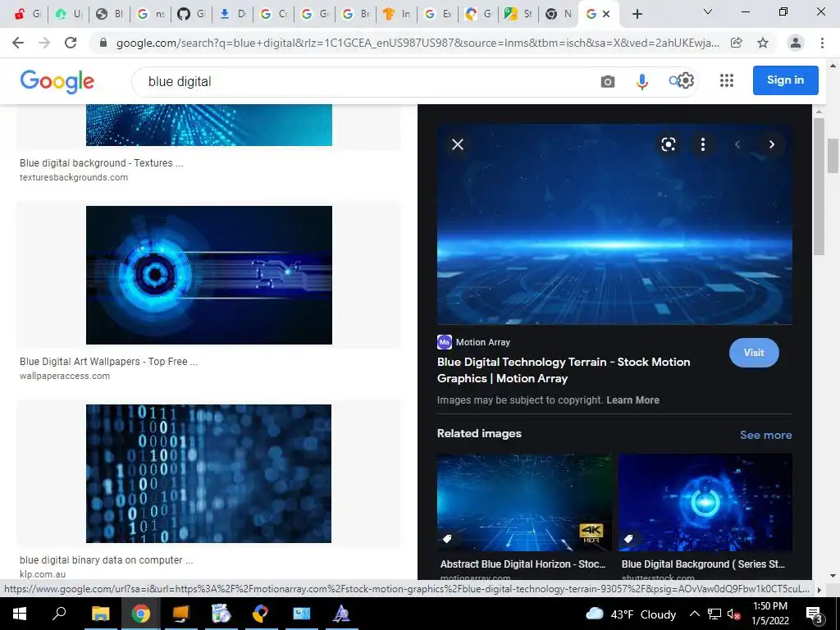
Task: Close the image preview panel with the X
Action: [458, 144]
